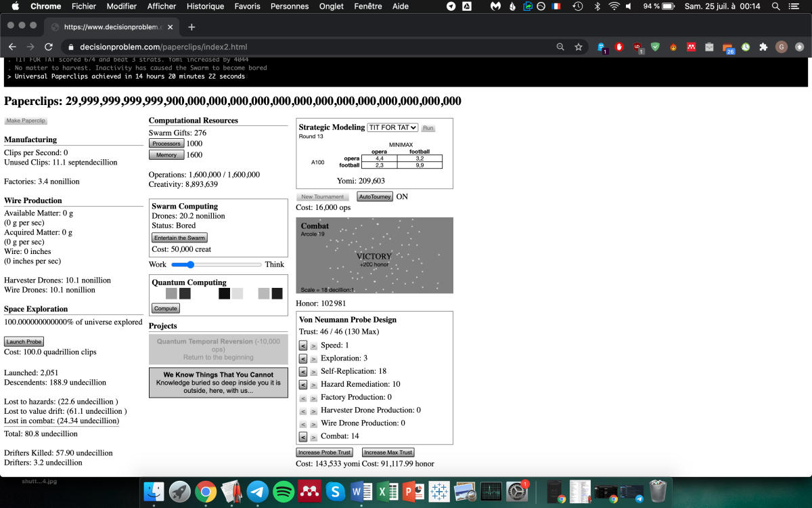This screenshot has height=508, width=812.
Task: Click the page reload icon in Chrome
Action: tap(47, 47)
